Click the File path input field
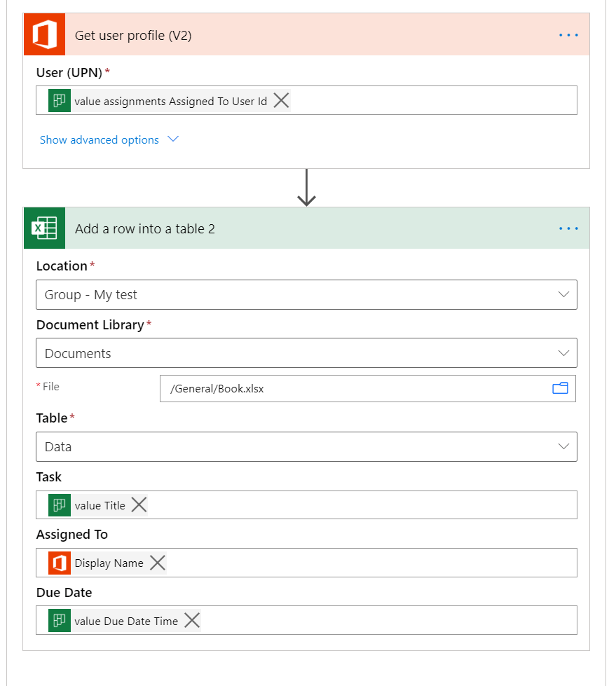This screenshot has height=686, width=616. pos(367,388)
